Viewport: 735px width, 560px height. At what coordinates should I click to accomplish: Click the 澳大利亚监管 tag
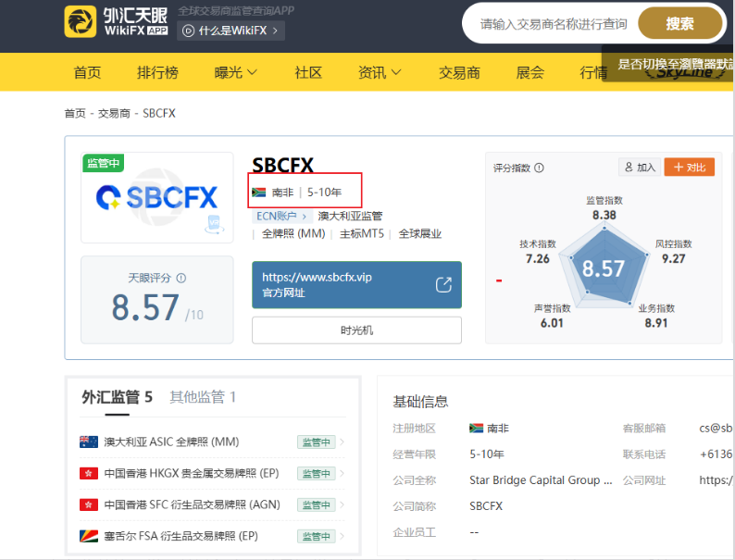pos(350,216)
